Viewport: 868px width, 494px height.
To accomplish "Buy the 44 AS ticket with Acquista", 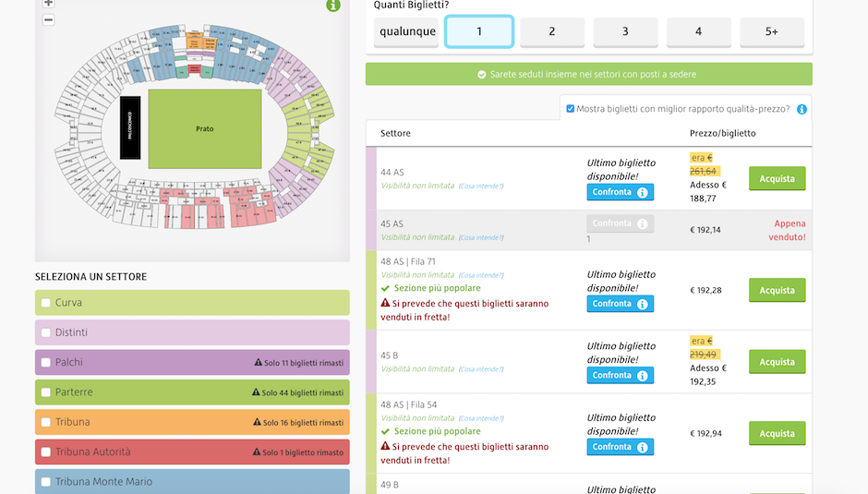I will (777, 178).
